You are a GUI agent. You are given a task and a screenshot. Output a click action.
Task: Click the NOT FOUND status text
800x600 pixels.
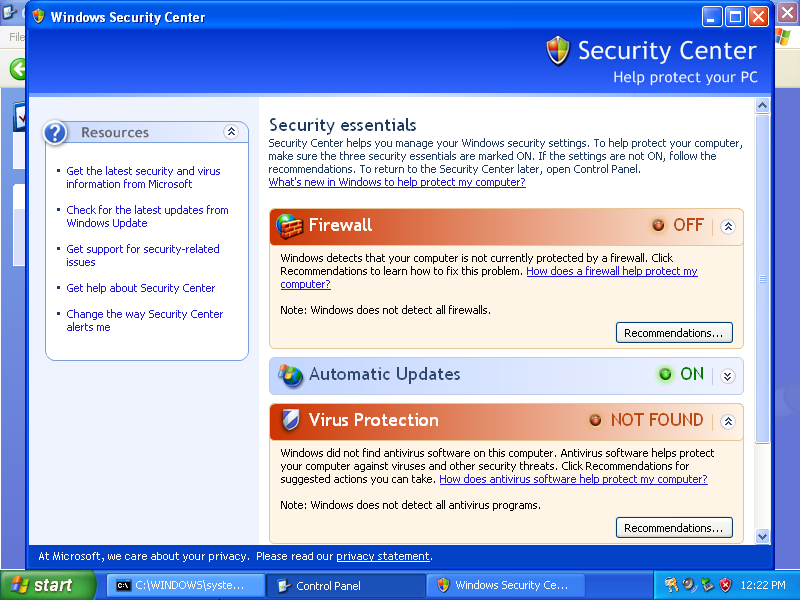[657, 420]
